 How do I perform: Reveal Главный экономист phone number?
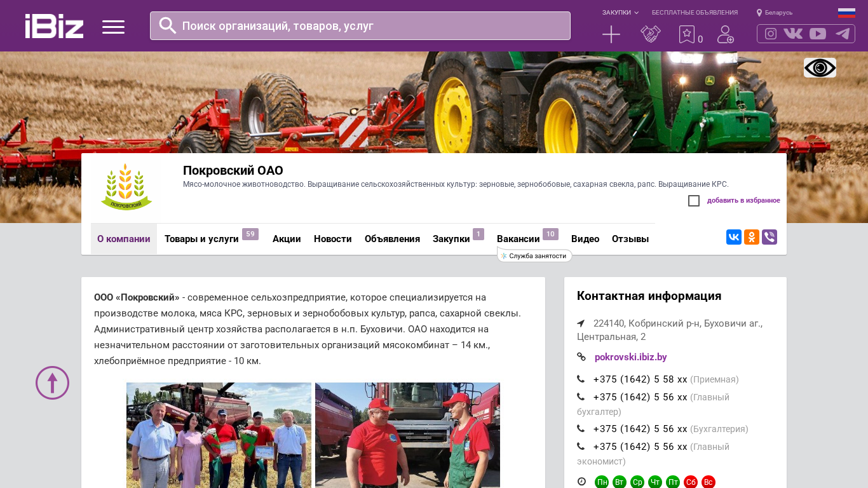(640, 447)
